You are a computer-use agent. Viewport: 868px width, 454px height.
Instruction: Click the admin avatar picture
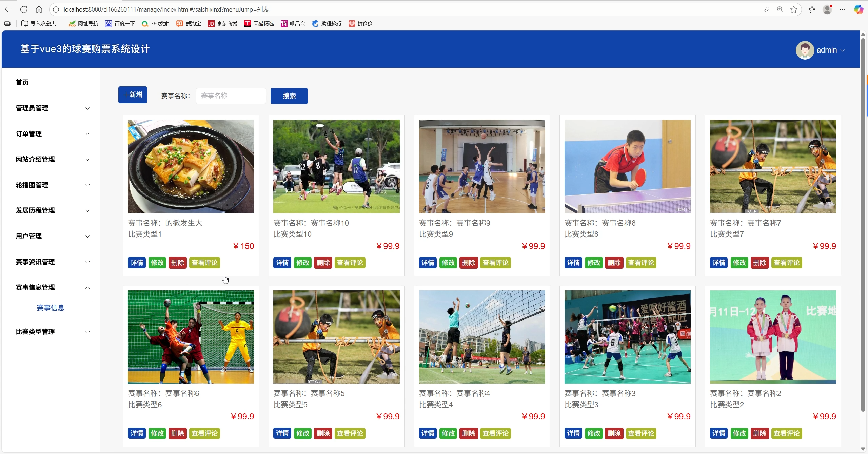point(805,50)
